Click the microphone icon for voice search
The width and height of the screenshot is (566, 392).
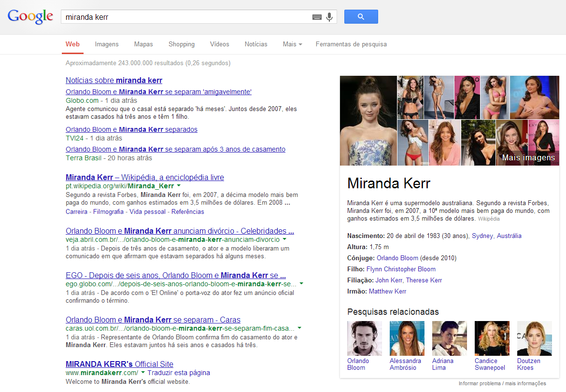click(x=329, y=16)
